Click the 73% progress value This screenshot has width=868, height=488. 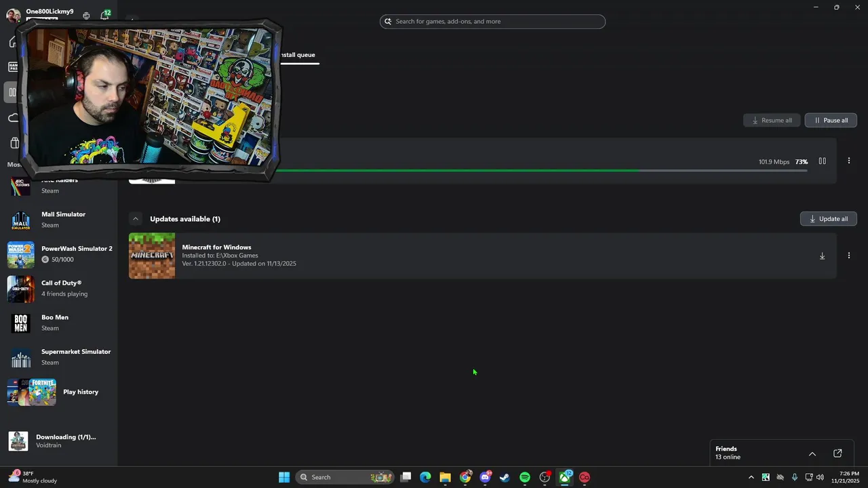click(802, 162)
